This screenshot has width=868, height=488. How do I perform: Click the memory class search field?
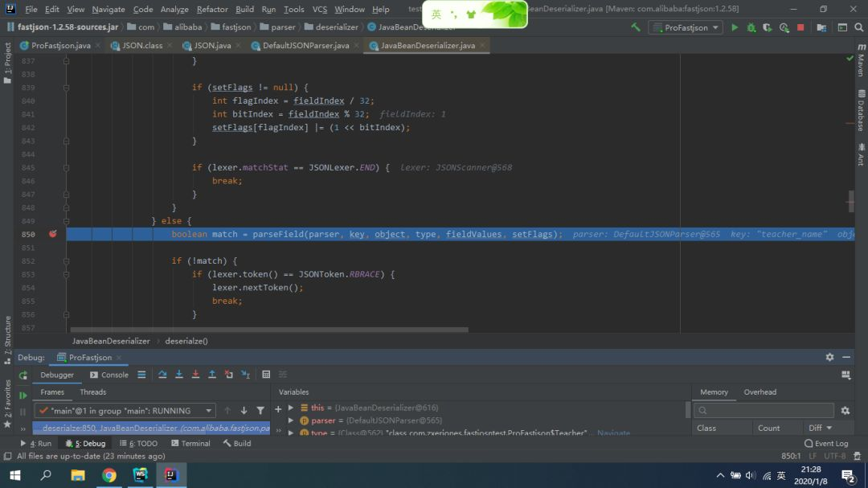pyautogui.click(x=764, y=411)
